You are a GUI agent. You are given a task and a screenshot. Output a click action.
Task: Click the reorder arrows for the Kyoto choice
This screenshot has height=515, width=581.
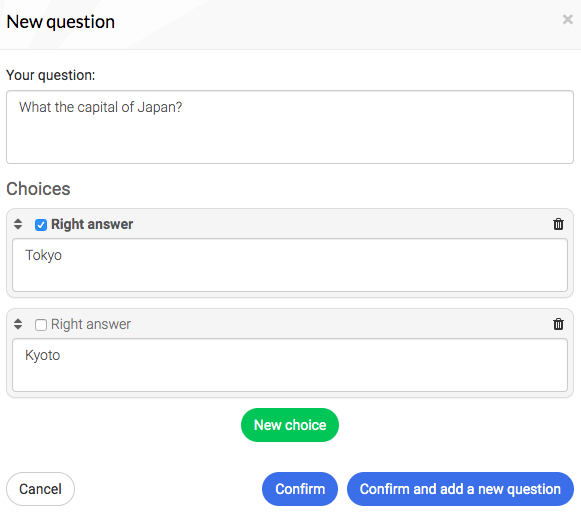point(18,324)
